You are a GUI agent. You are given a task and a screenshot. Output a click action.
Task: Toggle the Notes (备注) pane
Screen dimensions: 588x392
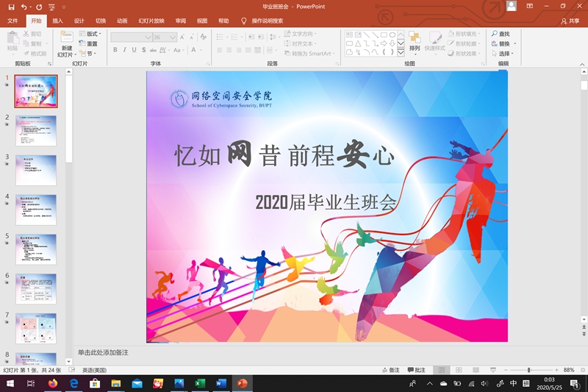390,370
